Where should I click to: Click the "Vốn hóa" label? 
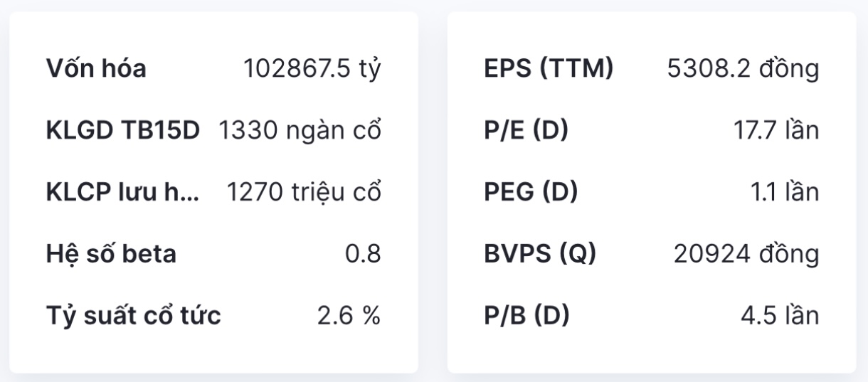click(96, 69)
